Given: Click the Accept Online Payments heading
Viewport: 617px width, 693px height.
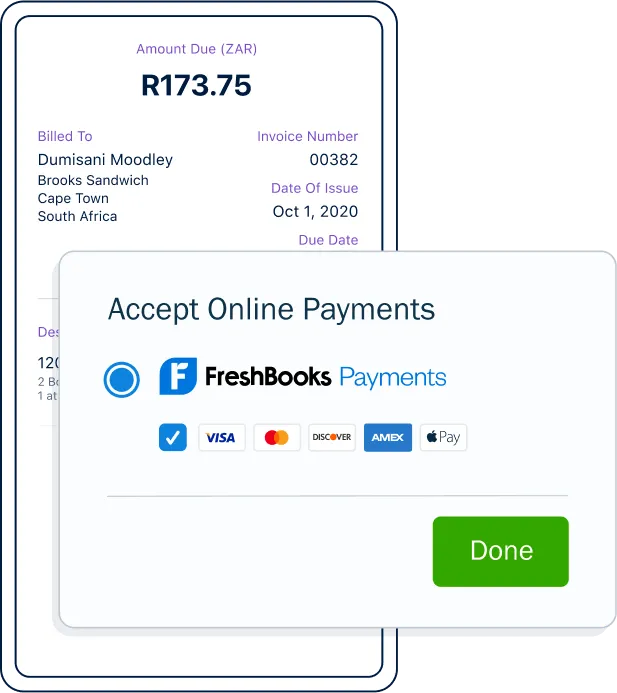Looking at the screenshot, I should (x=271, y=309).
